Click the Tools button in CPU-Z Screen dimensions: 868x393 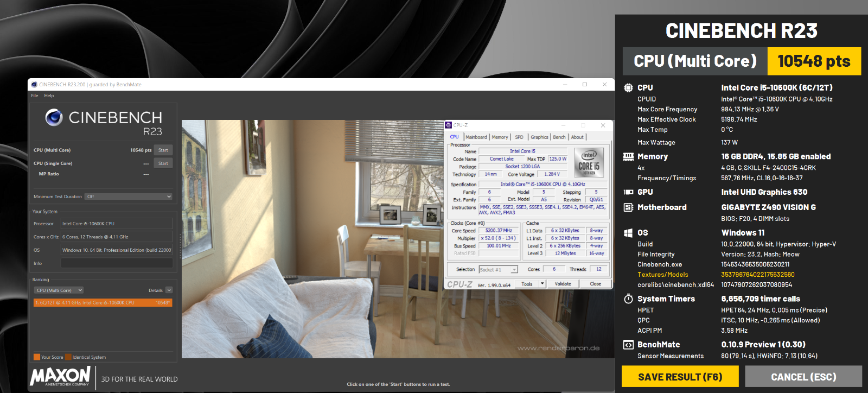tap(527, 284)
